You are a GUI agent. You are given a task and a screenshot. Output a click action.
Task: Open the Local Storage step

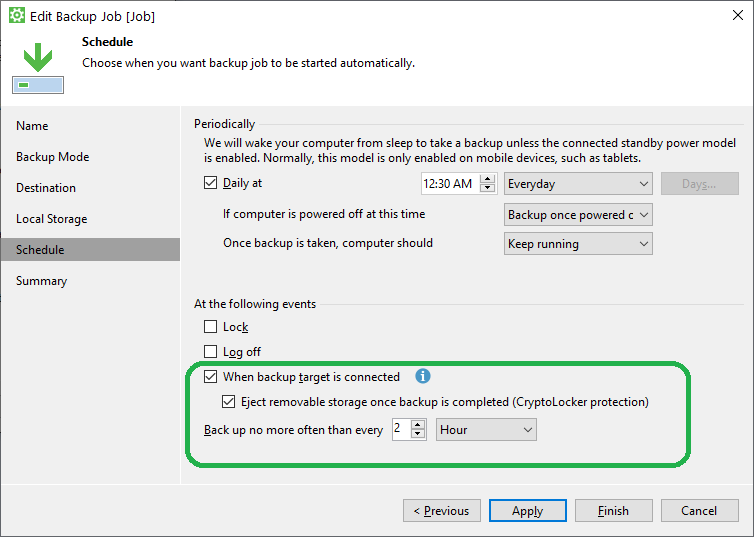(51, 219)
